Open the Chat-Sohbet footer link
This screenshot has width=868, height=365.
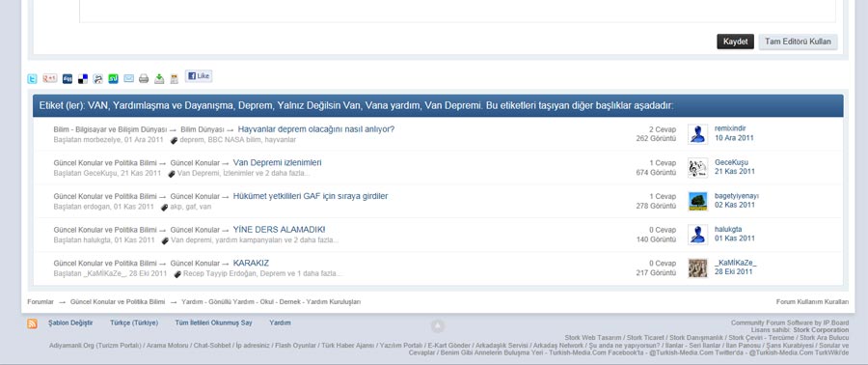point(212,346)
